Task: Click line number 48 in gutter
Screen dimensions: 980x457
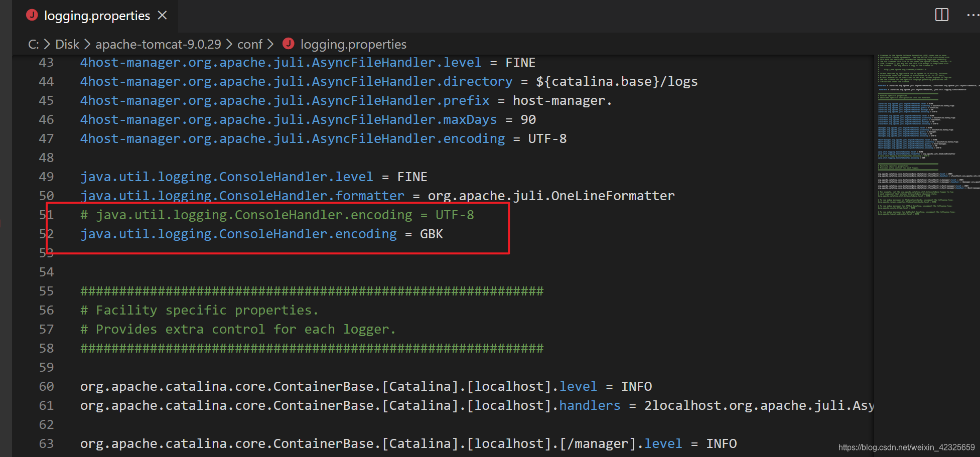Action: 46,158
